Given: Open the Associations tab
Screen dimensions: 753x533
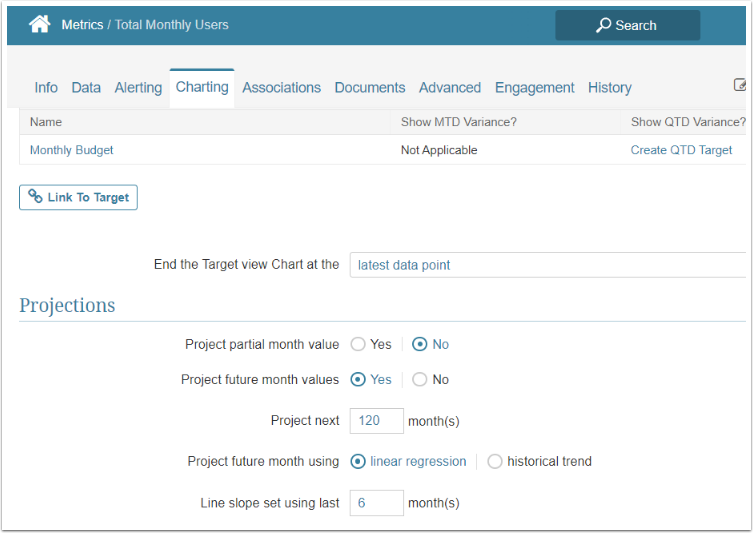Looking at the screenshot, I should (281, 88).
